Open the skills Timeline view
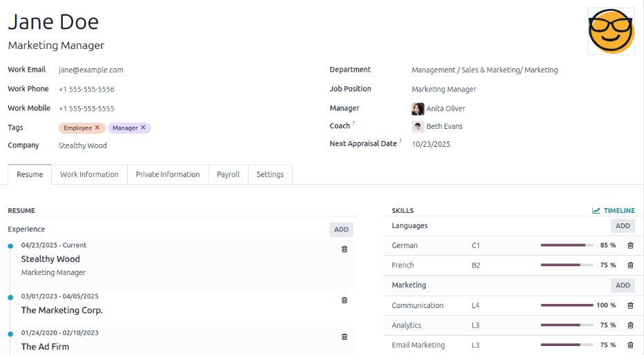The width and height of the screenshot is (644, 355). (613, 211)
